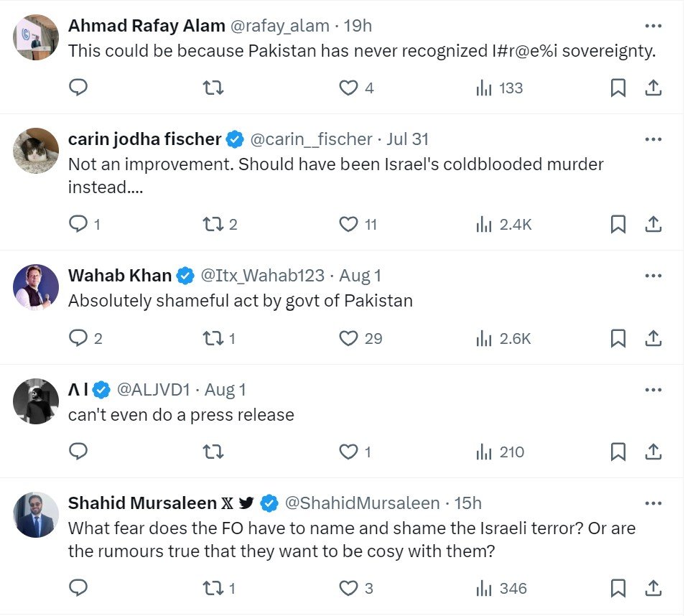The height and width of the screenshot is (616, 698).
Task: Open the @carin__fischer profile handle
Action: pyautogui.click(x=311, y=139)
